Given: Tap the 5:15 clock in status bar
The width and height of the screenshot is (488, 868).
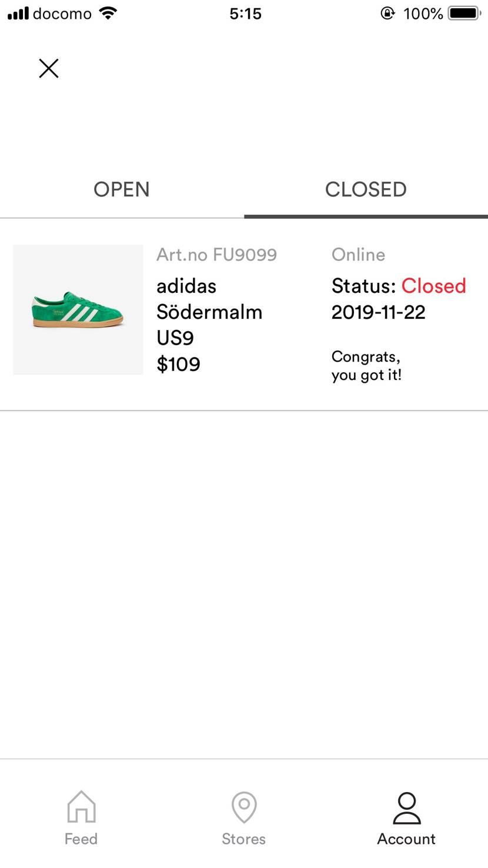Looking at the screenshot, I should coord(245,13).
